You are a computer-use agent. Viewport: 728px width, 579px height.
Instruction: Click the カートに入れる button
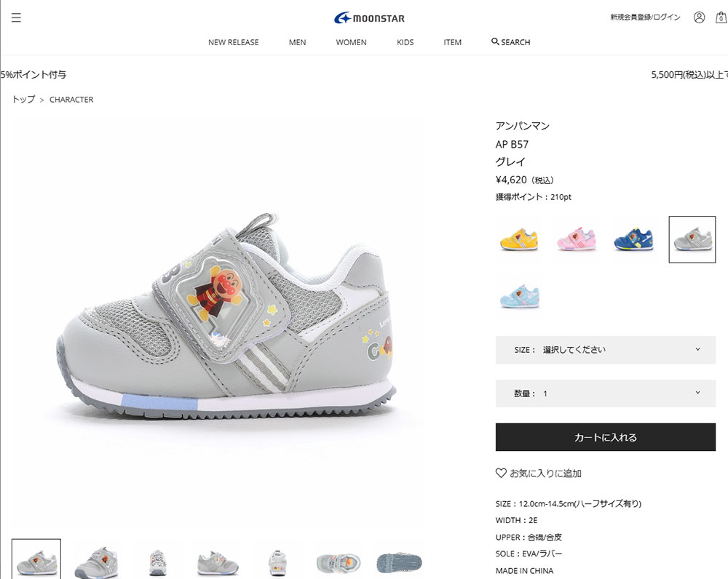pos(606,437)
